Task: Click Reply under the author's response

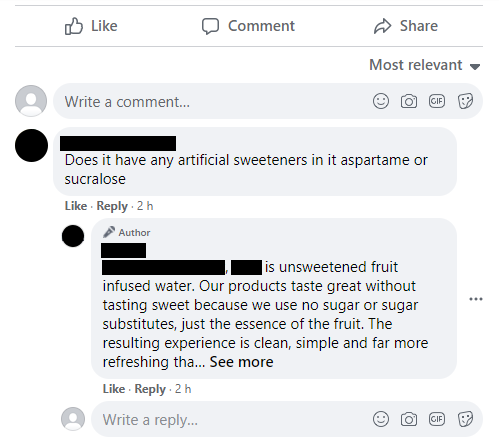Action: click(150, 389)
